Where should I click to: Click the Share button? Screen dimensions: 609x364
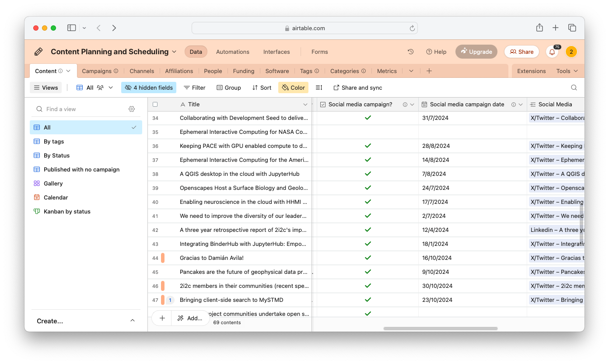[521, 52]
